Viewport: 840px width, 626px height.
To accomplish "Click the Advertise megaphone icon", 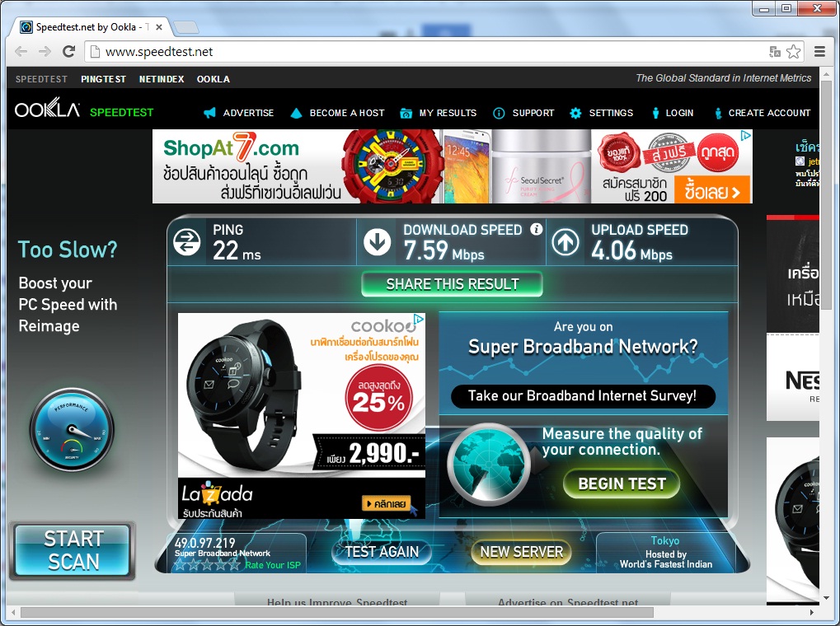I will (209, 113).
